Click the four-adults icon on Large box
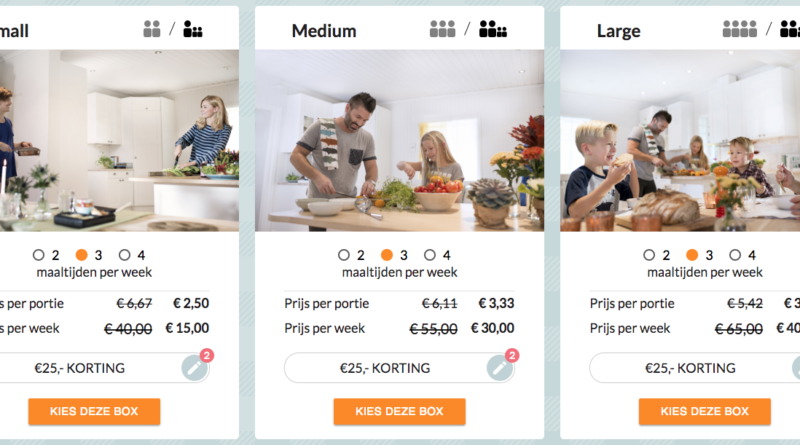This screenshot has width=800, height=445. pos(740,30)
